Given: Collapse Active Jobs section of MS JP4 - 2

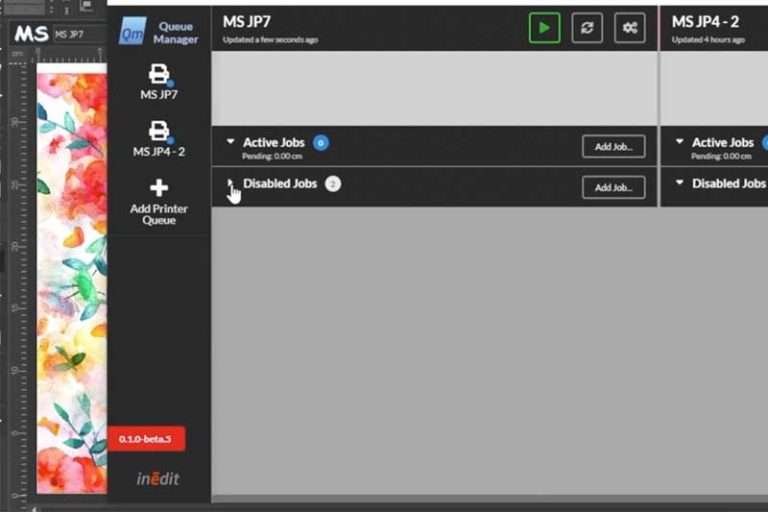Looking at the screenshot, I should pos(679,143).
